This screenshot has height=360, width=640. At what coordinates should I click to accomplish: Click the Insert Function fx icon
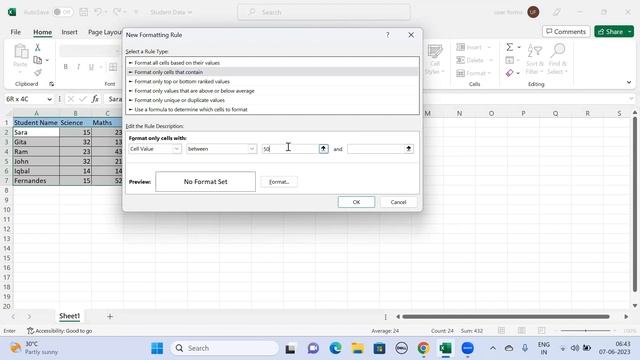tap(95, 99)
